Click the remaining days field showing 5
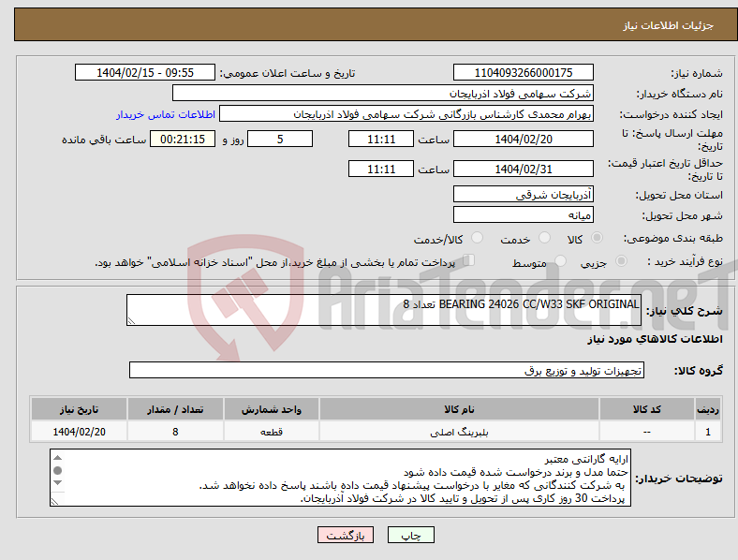The height and width of the screenshot is (560, 738). coord(280,139)
